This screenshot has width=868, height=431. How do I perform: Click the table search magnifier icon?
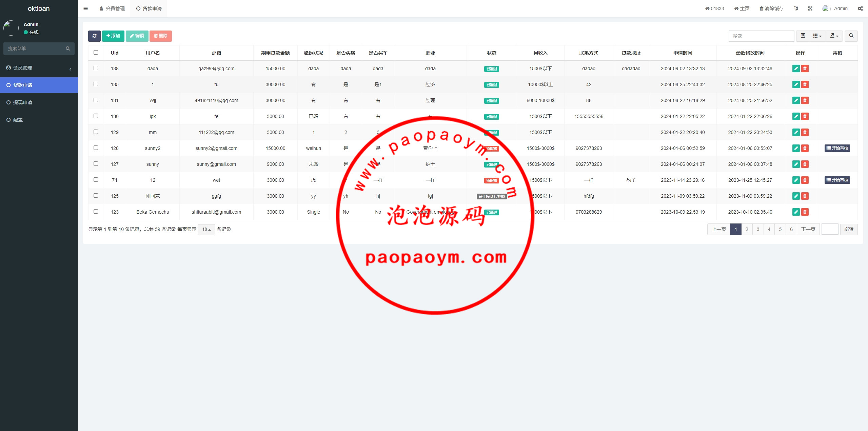point(851,36)
